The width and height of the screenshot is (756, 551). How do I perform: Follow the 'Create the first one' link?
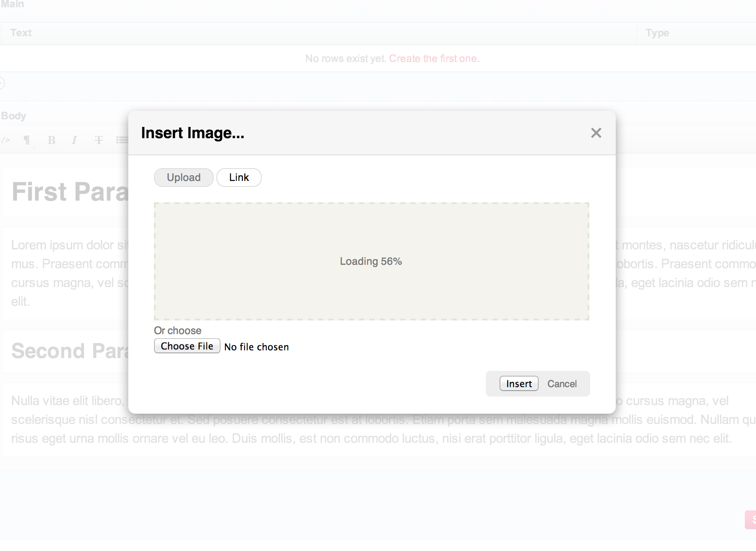(434, 59)
